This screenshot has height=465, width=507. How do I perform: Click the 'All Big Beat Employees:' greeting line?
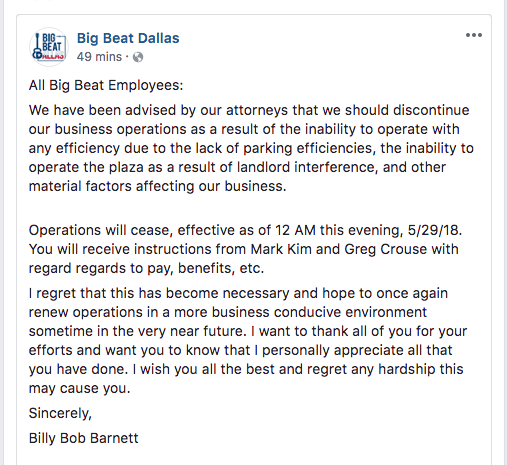(x=106, y=85)
